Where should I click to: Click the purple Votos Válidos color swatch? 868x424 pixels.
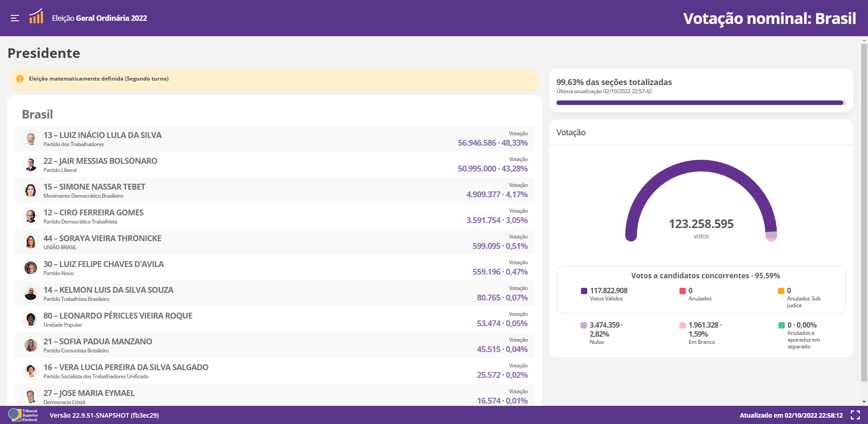click(x=584, y=291)
